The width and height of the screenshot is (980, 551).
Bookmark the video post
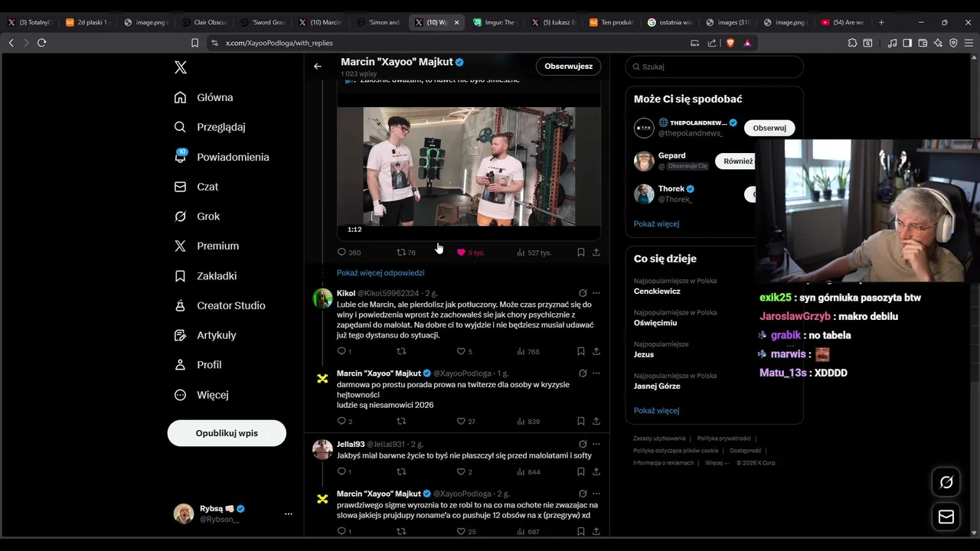point(581,252)
